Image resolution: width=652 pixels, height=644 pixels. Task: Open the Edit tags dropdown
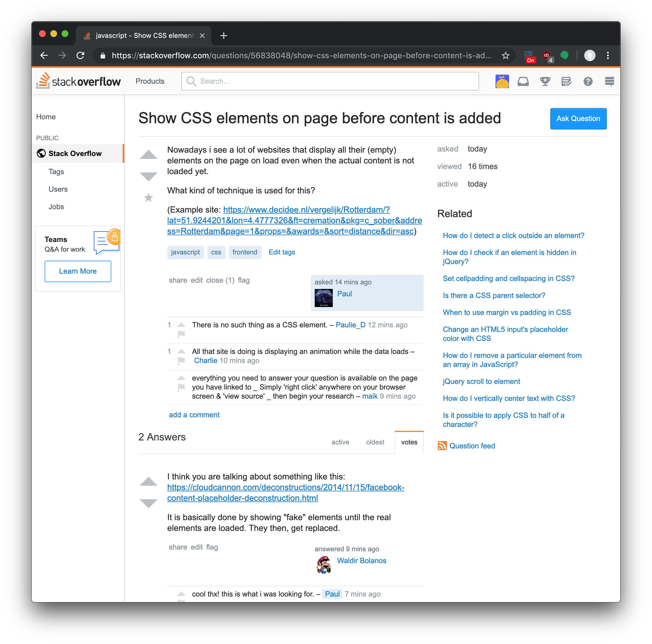(x=282, y=252)
